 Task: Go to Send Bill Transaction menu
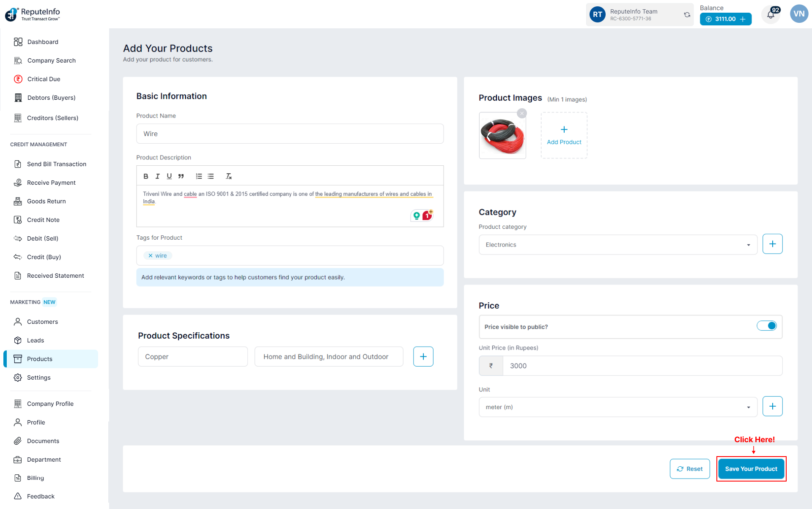coord(56,164)
